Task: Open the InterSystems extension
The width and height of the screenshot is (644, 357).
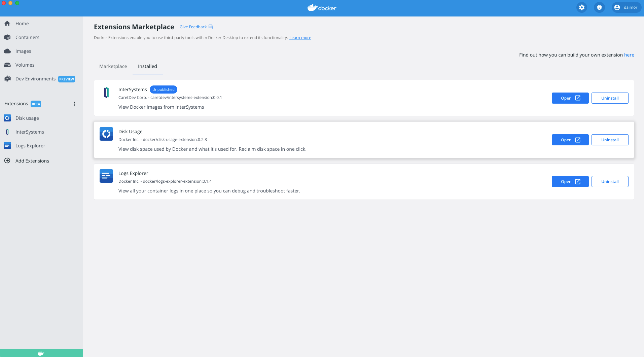Action: coord(570,98)
